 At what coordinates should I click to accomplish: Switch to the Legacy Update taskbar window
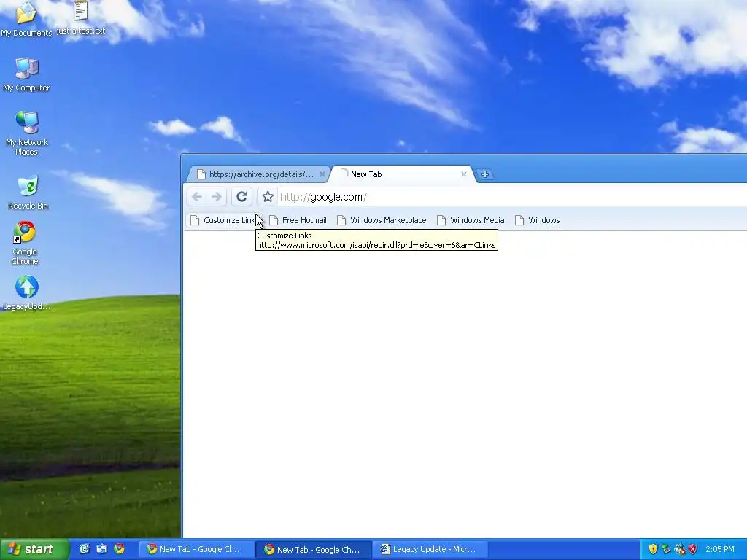point(430,550)
